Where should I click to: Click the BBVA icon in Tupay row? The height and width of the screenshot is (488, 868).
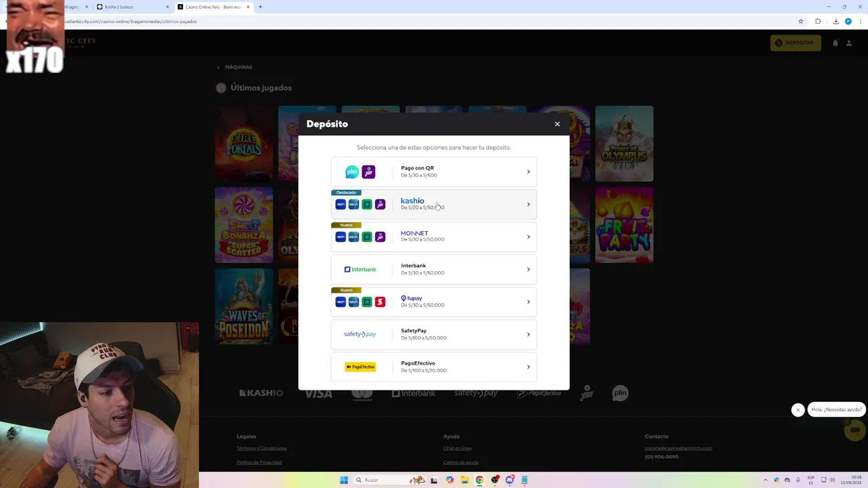click(353, 302)
